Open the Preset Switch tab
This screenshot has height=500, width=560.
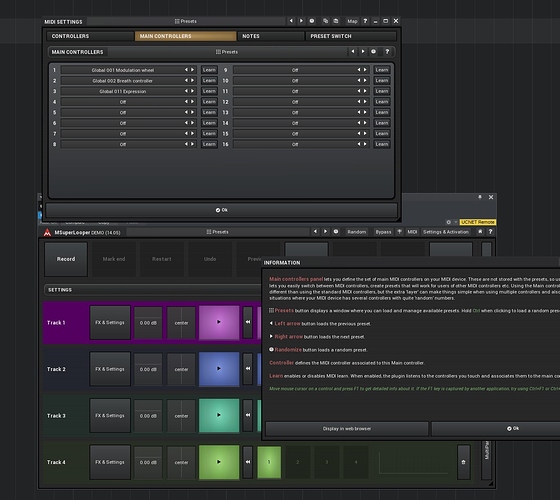(351, 36)
